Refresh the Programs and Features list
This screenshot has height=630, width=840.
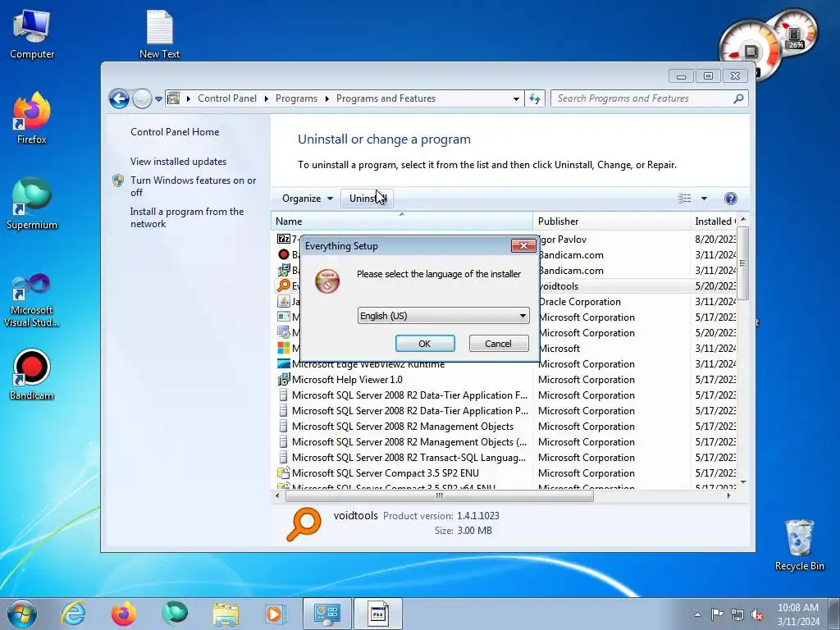(535, 98)
